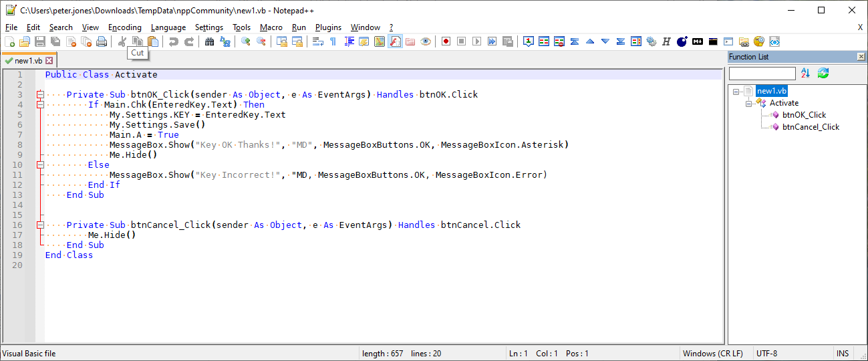This screenshot has height=361, width=868.
Task: Click the black console window toolbar icon
Action: pyautogui.click(x=713, y=41)
